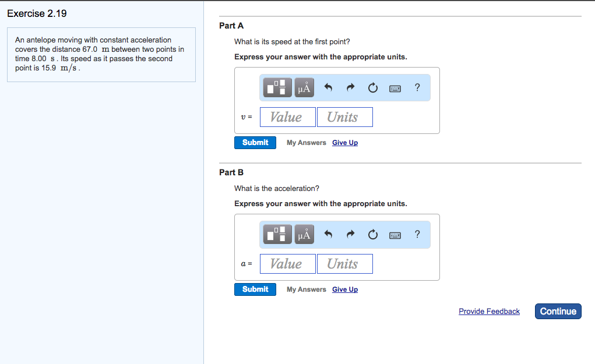
Task: Open the keyboard shortcuts icon in Part A
Action: 395,88
